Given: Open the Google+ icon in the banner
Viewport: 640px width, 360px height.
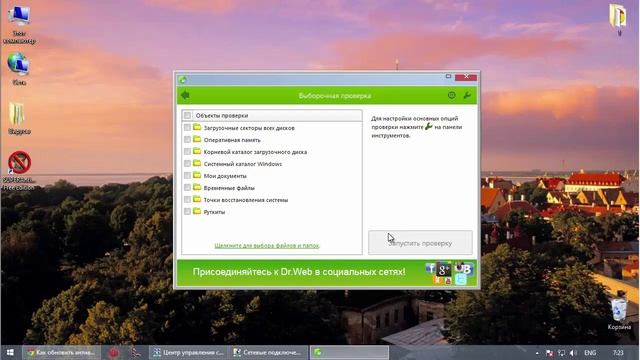Looking at the screenshot, I should (x=444, y=269).
